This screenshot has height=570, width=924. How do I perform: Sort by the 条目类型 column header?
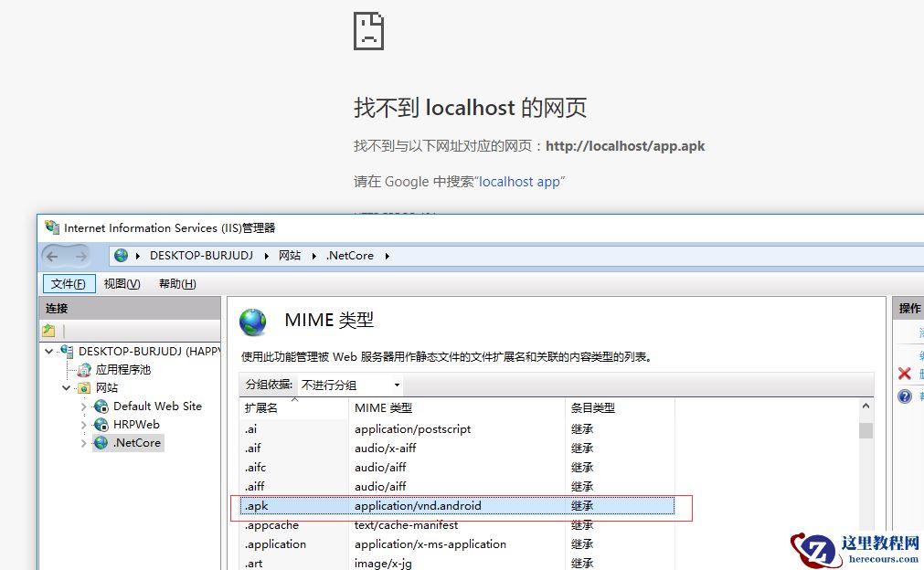click(620, 407)
